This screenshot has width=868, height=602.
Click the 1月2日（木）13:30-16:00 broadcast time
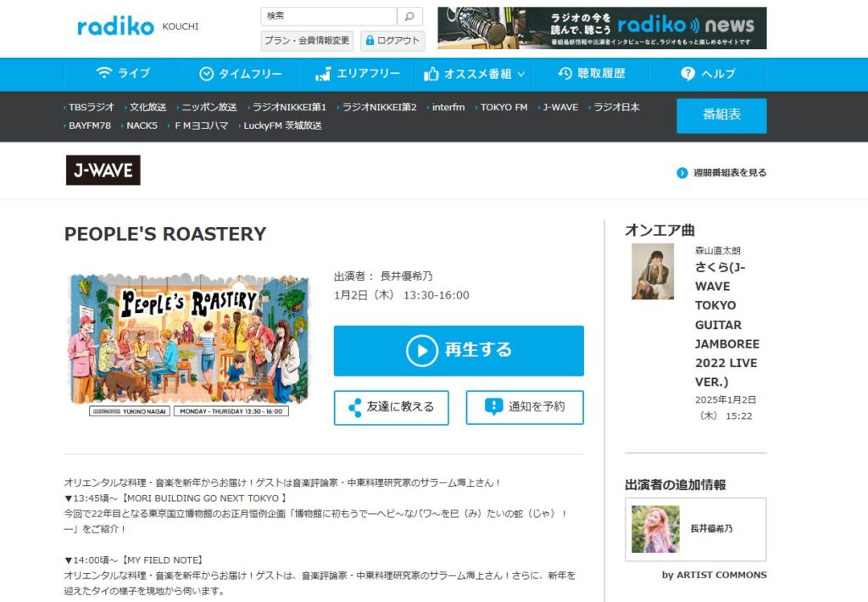point(401,295)
